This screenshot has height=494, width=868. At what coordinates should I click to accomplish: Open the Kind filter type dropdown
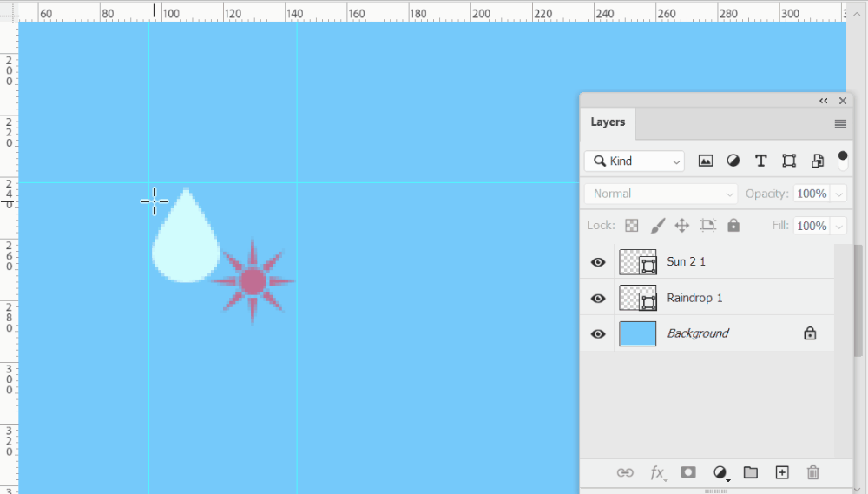pos(635,161)
